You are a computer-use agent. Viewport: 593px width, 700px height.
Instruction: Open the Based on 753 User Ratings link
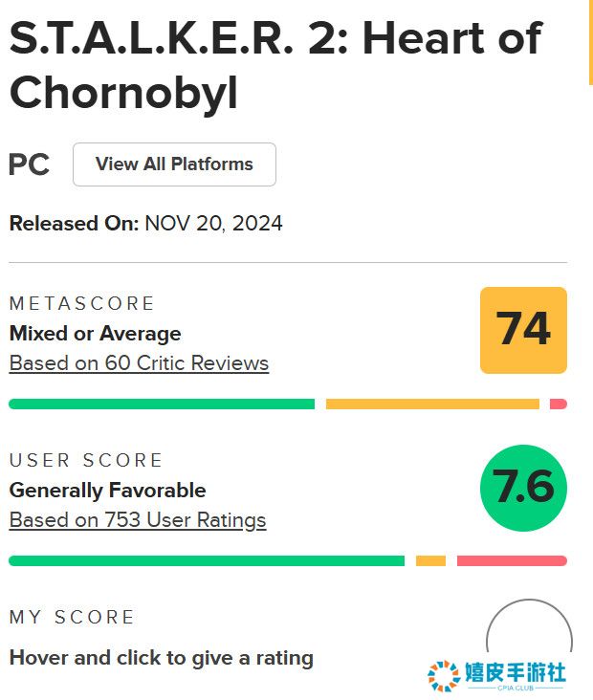click(138, 520)
